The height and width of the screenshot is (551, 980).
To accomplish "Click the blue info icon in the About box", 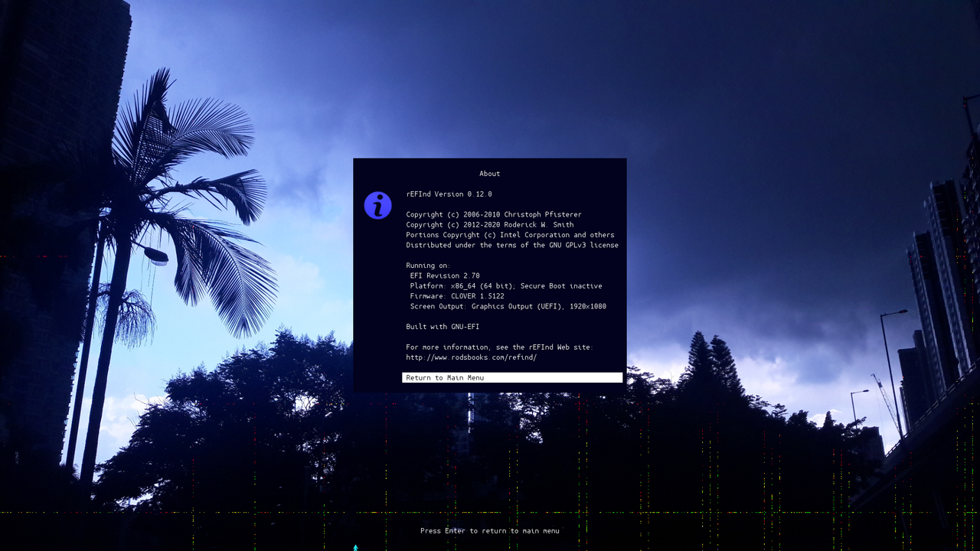I will [377, 205].
